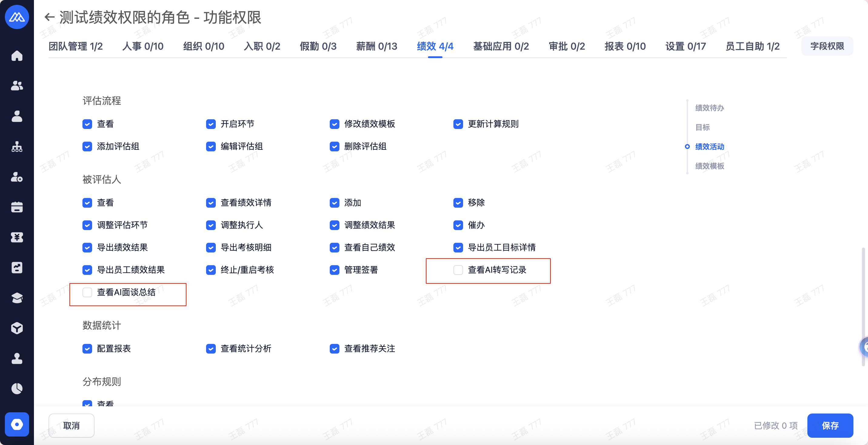This screenshot has width=868, height=445.
Task: Click the home icon in sidebar
Action: click(x=17, y=55)
